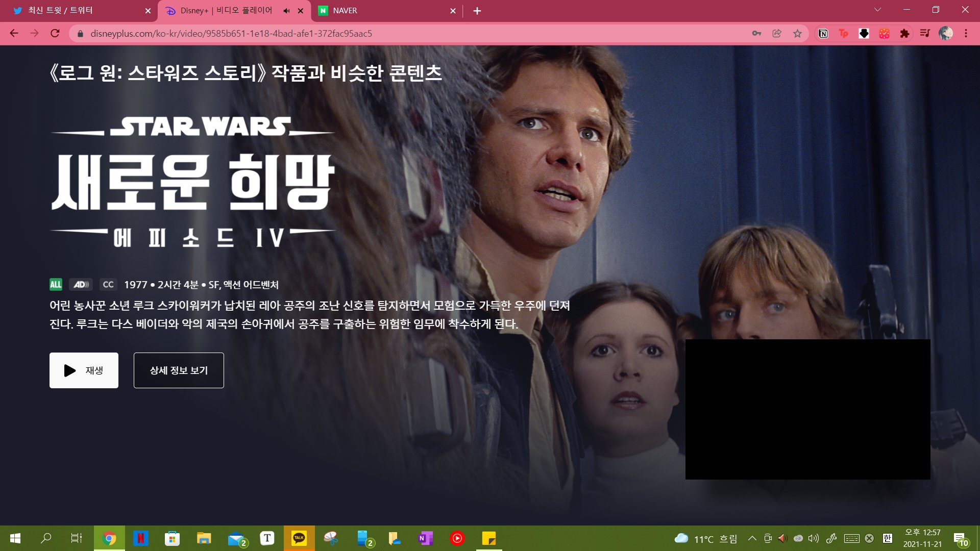Open a new browser tab

477,11
